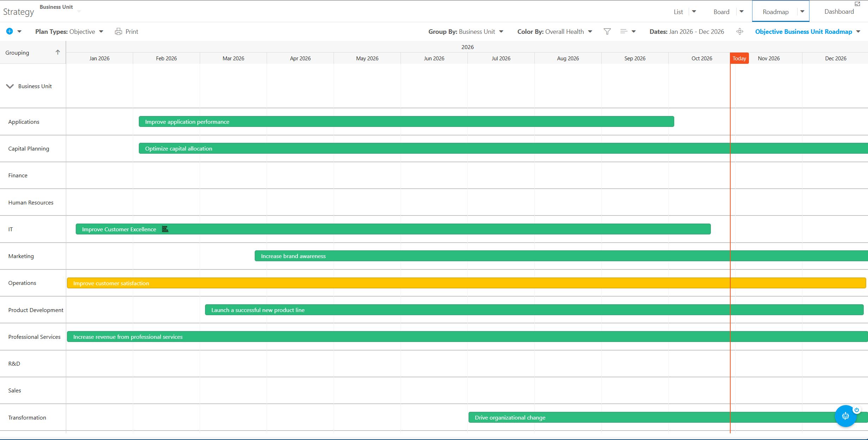Switch to the List tab
The image size is (868, 440).
(678, 12)
